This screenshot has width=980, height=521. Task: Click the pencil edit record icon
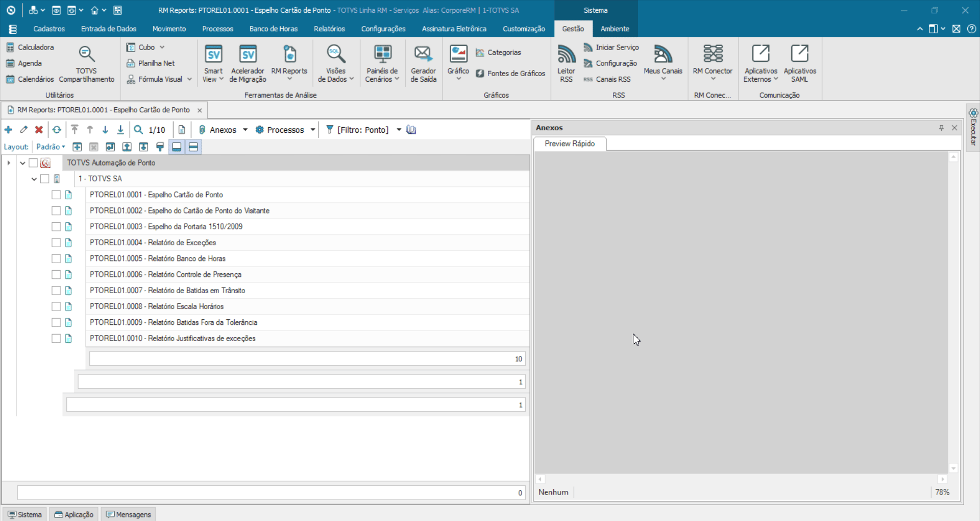pyautogui.click(x=23, y=130)
